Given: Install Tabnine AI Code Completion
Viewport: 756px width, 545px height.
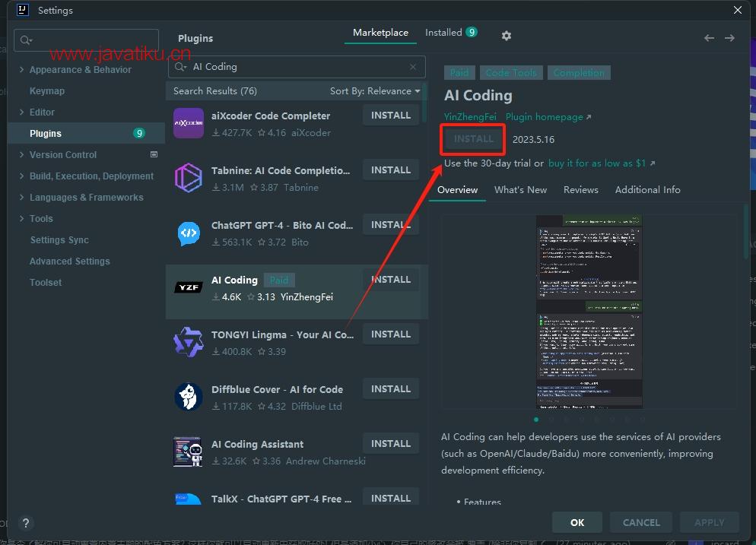Looking at the screenshot, I should pyautogui.click(x=390, y=170).
